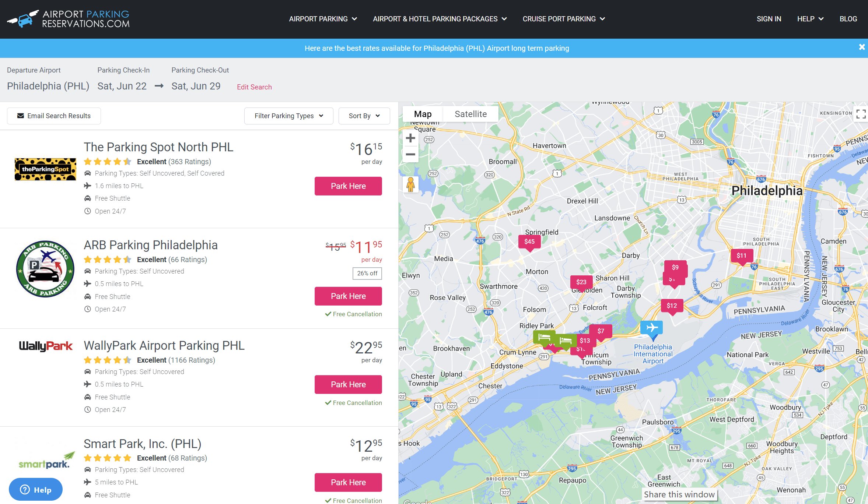Click the Philadelphia airport airplane map marker
This screenshot has width=868, height=504.
pyautogui.click(x=651, y=327)
